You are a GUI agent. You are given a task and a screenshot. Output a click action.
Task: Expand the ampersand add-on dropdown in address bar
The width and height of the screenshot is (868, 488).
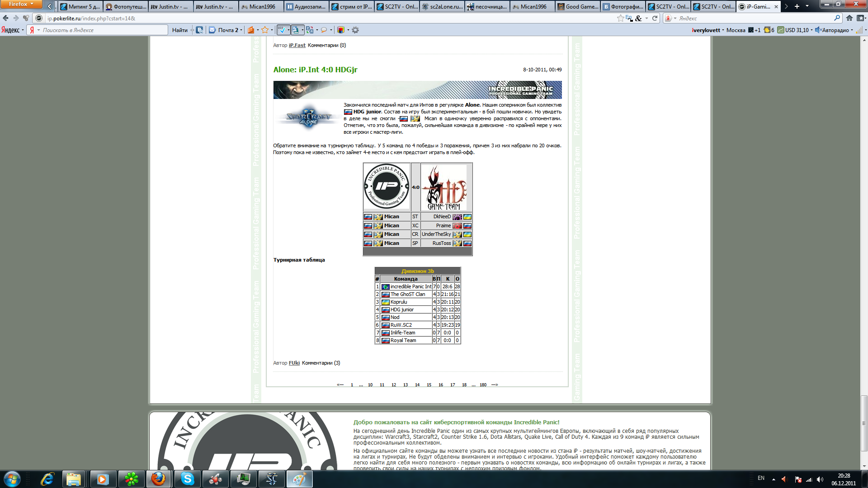tap(646, 18)
